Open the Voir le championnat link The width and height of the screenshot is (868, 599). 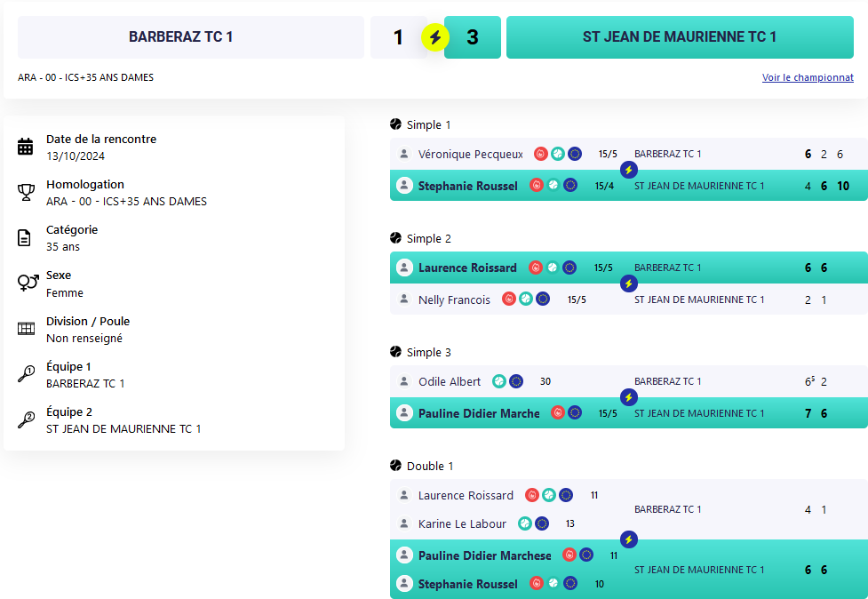click(x=808, y=77)
